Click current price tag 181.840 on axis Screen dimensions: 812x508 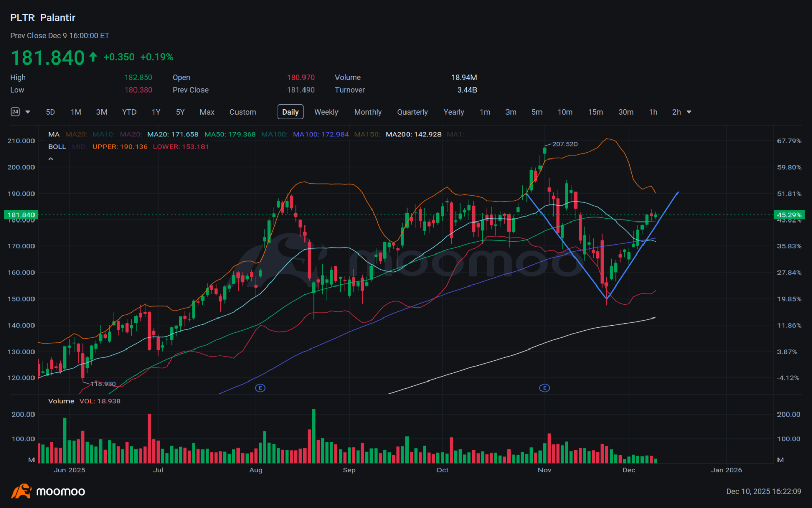click(21, 215)
